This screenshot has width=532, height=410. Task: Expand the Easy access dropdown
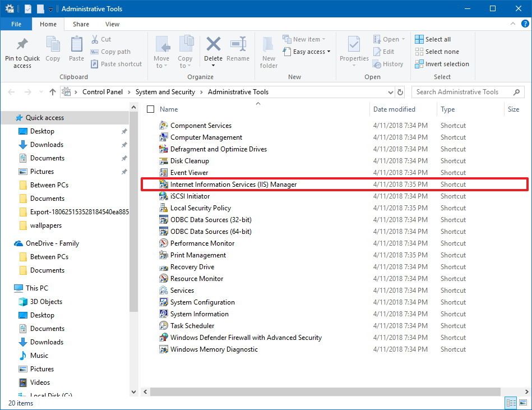(329, 52)
